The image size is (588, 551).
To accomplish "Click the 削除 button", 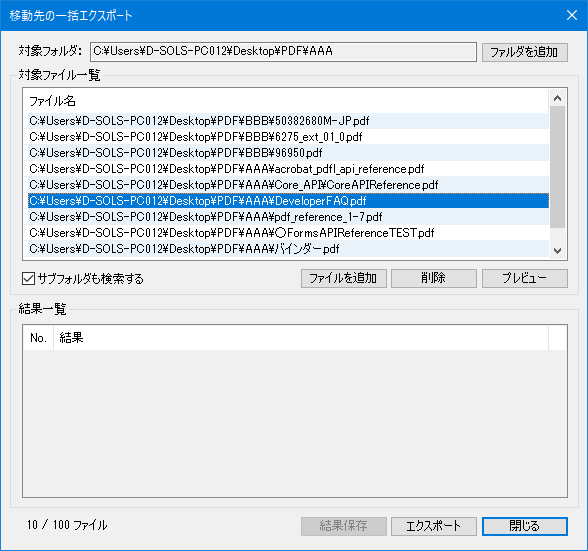I will coord(434,278).
